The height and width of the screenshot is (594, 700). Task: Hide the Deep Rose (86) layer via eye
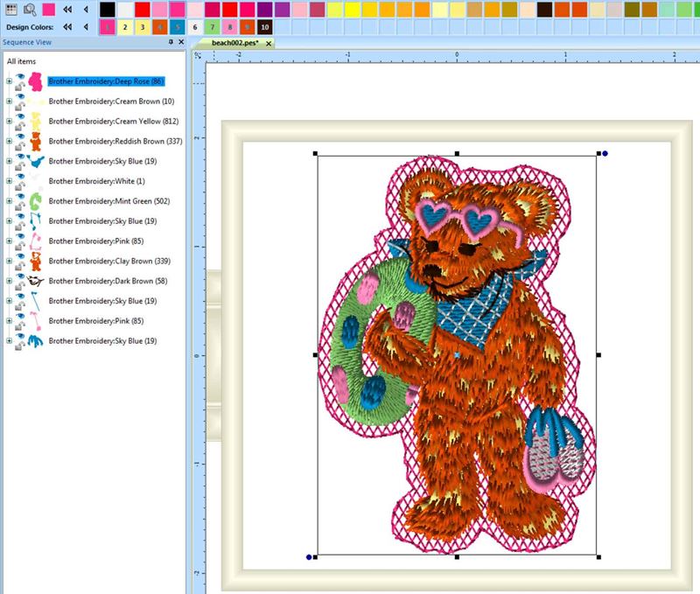point(20,77)
